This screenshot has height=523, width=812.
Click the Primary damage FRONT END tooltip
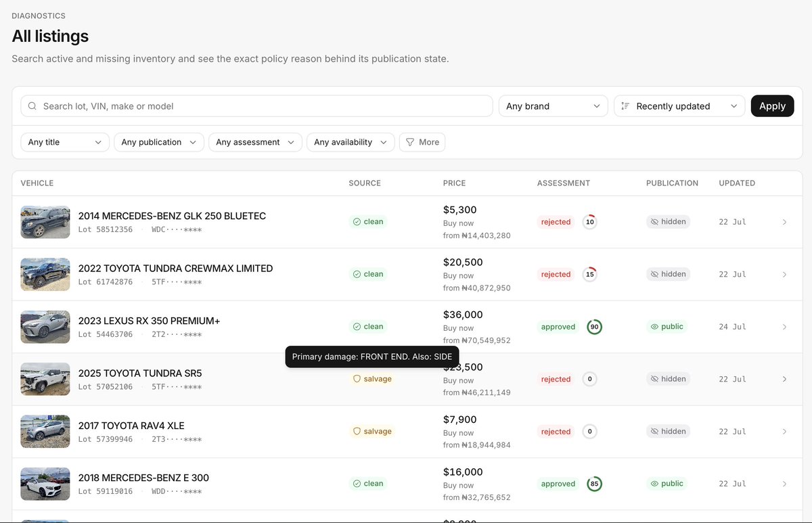click(x=372, y=357)
